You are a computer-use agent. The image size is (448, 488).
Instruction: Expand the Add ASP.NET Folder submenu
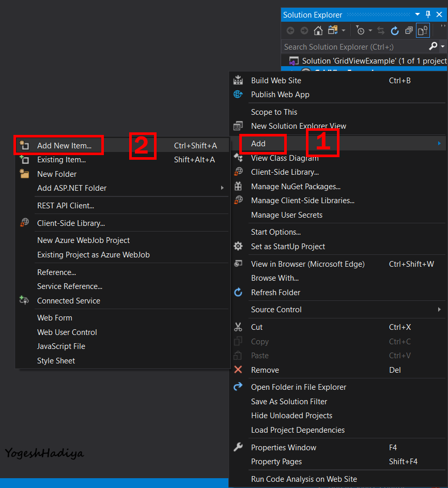click(72, 188)
